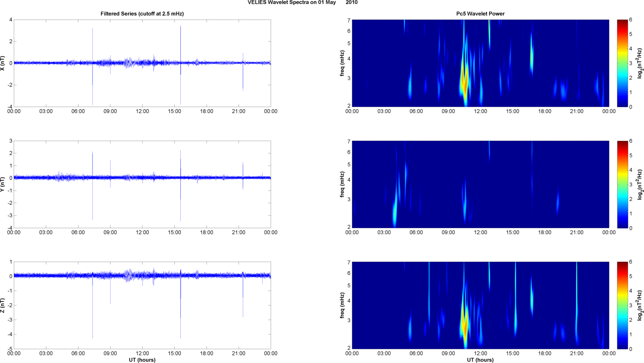Click the colorbar beside the middle wavelet plot

point(622,184)
